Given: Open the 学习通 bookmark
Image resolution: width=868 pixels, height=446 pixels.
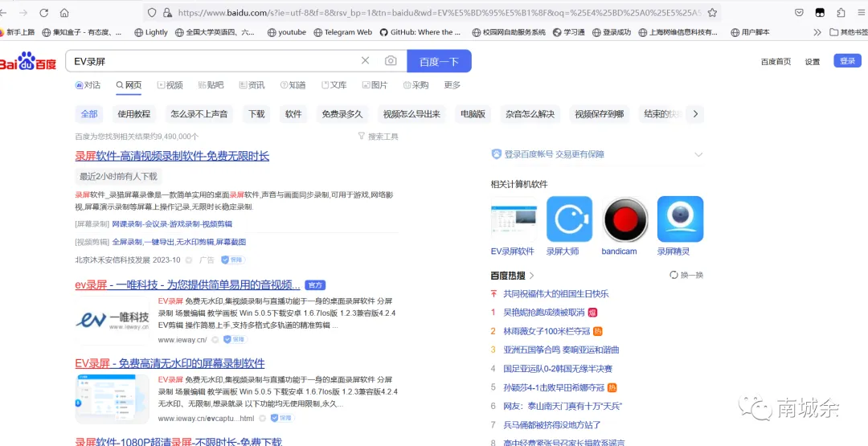Looking at the screenshot, I should [x=568, y=32].
